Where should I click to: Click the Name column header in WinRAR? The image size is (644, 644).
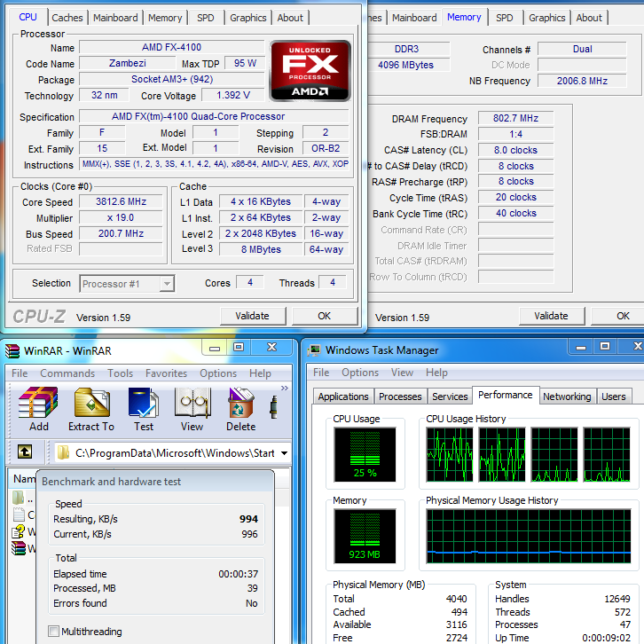tap(23, 479)
